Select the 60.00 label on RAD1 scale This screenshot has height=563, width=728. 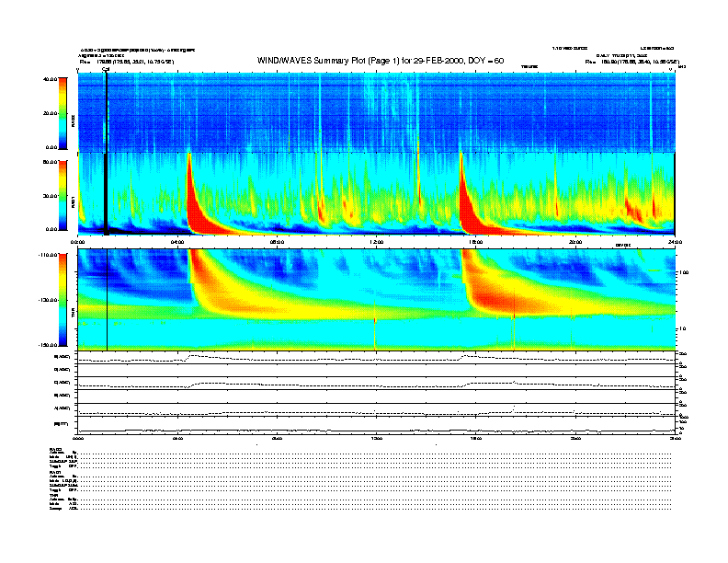coord(51,162)
